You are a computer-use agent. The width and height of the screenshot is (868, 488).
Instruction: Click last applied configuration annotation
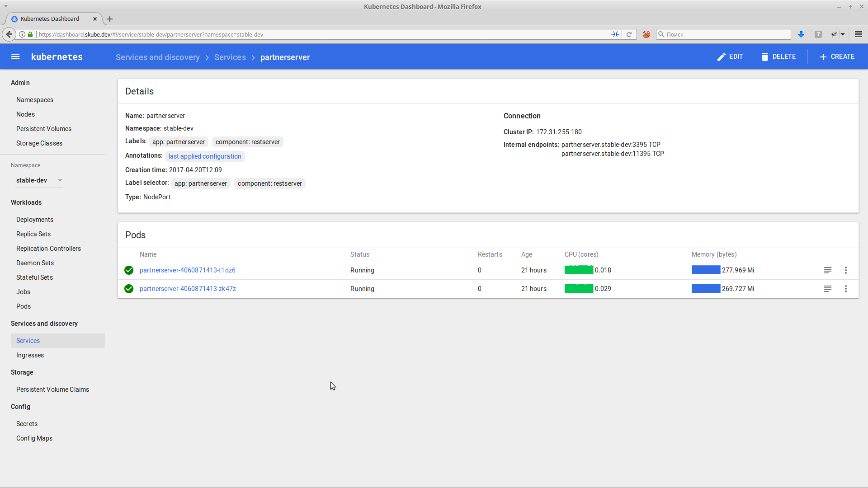click(x=205, y=156)
